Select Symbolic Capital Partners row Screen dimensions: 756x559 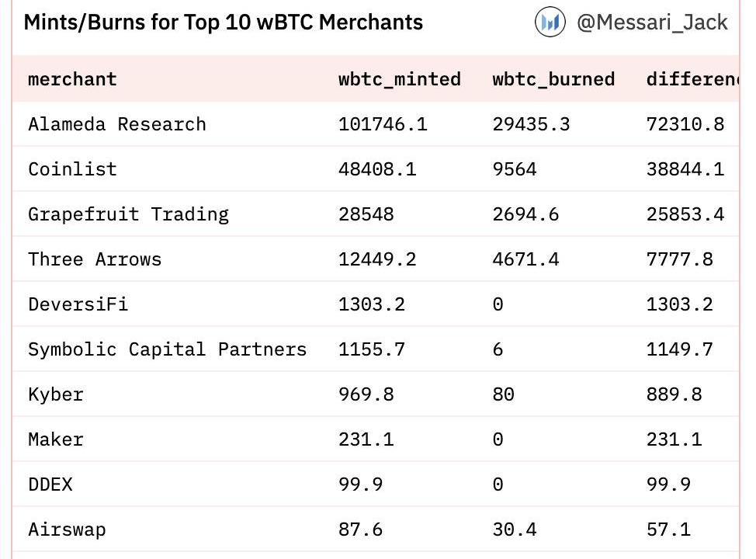pyautogui.click(x=167, y=349)
